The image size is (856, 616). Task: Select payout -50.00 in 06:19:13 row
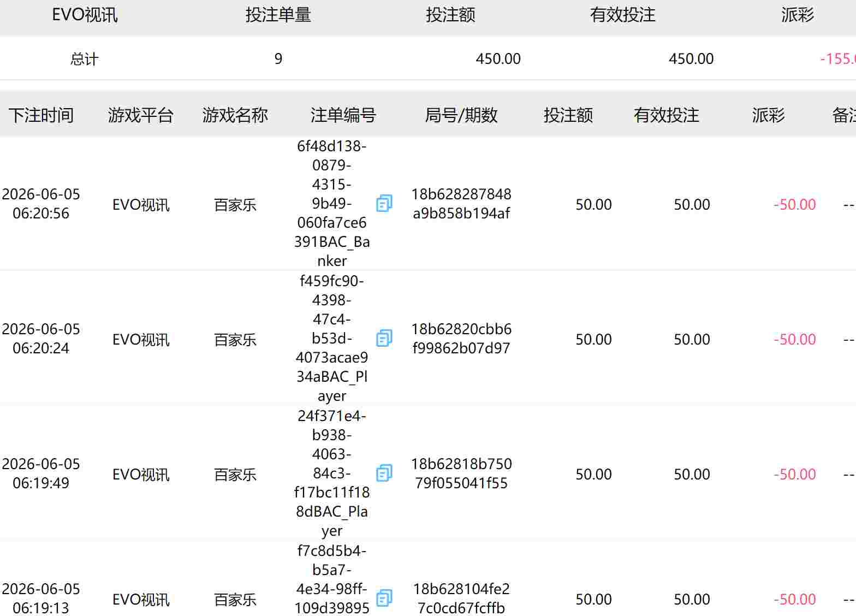click(x=795, y=600)
